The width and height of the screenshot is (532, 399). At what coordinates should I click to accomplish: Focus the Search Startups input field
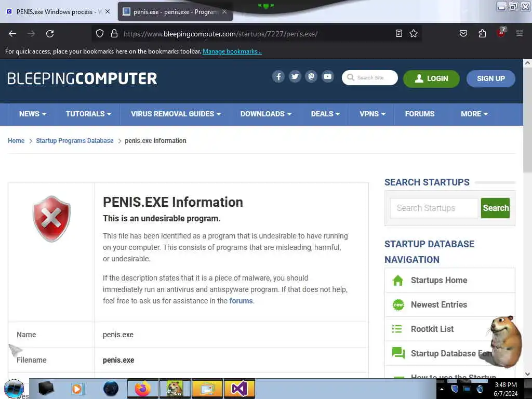pyautogui.click(x=434, y=208)
